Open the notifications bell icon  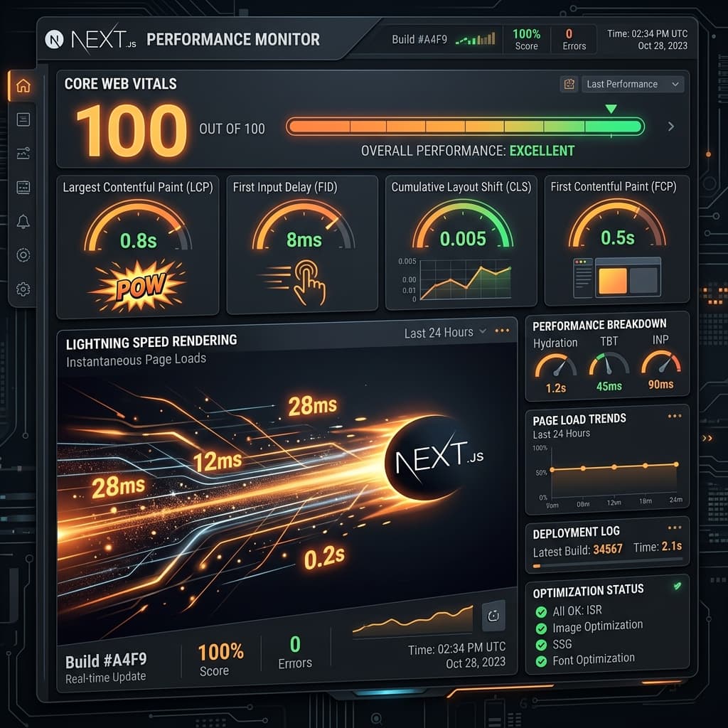[x=23, y=222]
